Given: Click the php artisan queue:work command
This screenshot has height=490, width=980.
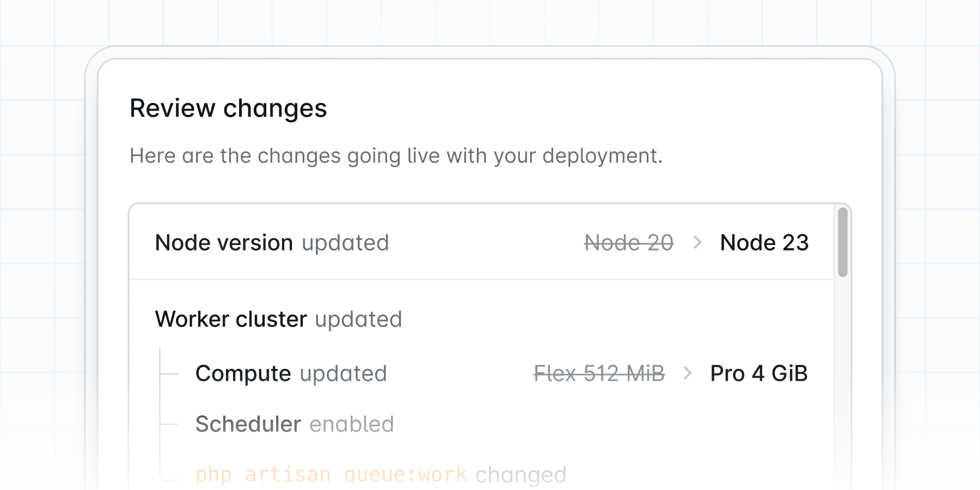Looking at the screenshot, I should coord(331,474).
